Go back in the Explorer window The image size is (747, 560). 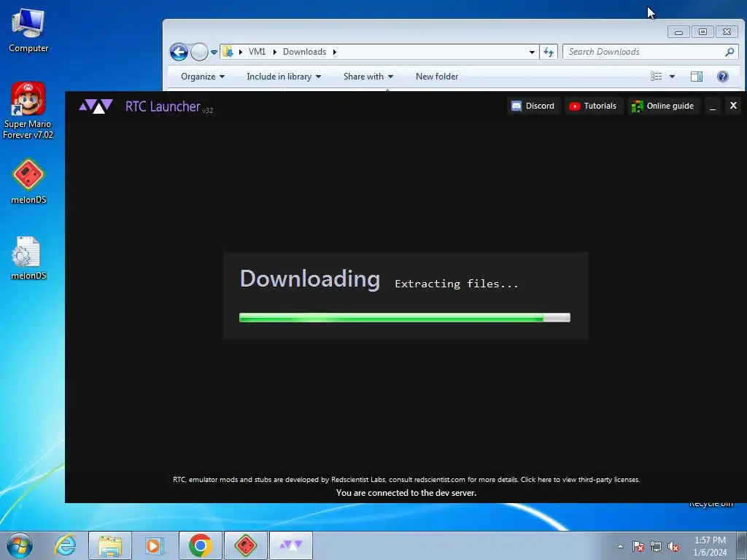tap(179, 52)
